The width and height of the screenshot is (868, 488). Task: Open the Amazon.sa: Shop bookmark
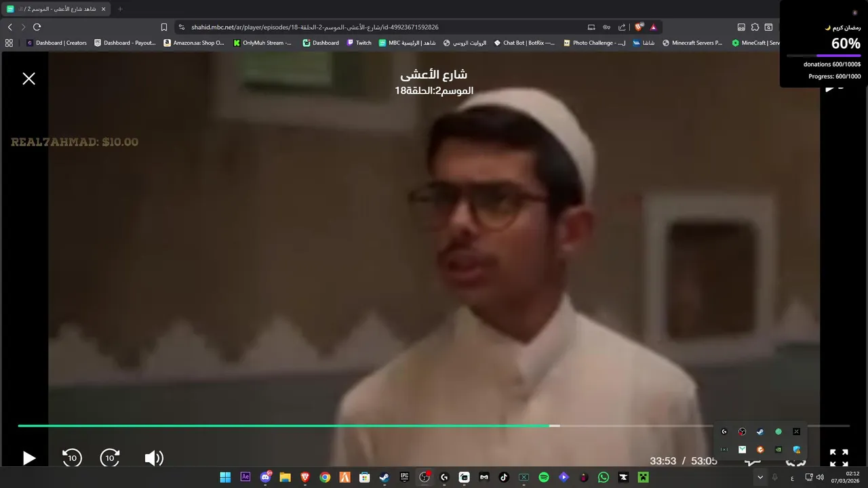coord(194,43)
